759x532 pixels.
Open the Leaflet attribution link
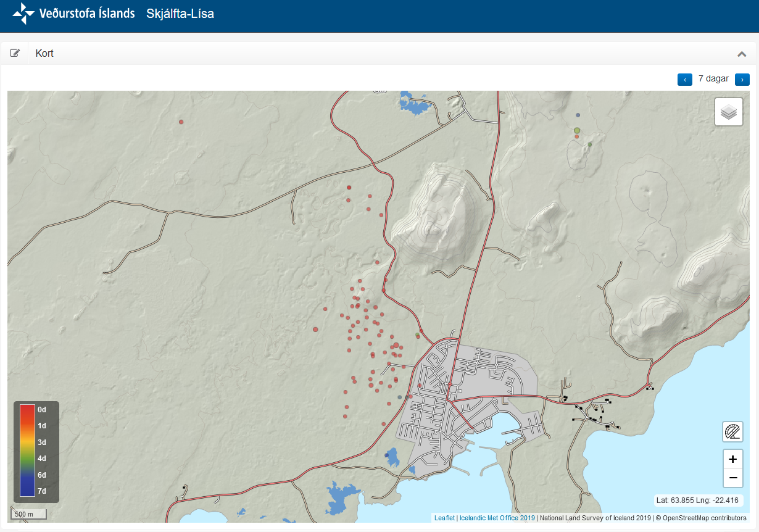[444, 518]
